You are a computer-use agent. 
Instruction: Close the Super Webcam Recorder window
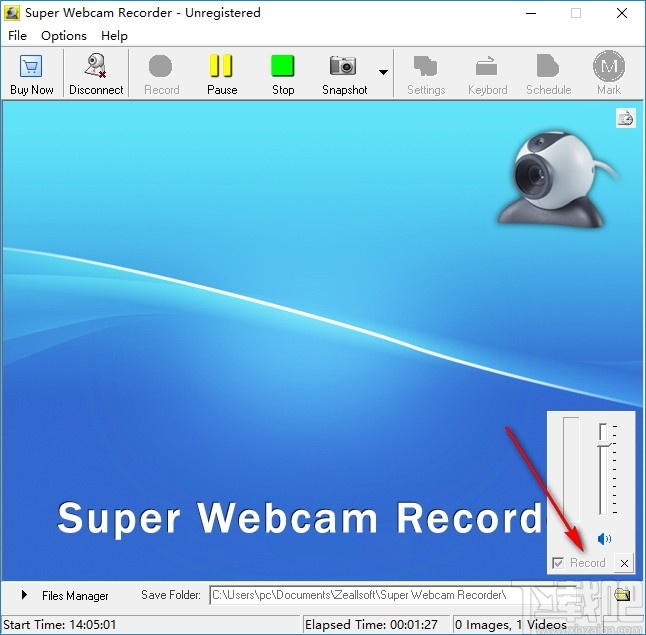click(622, 13)
